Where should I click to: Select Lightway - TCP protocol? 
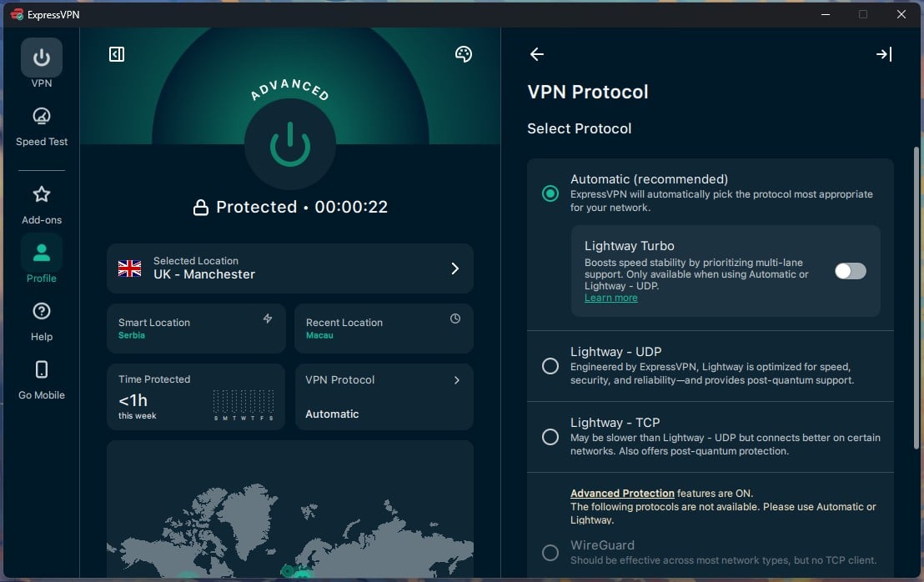550,437
